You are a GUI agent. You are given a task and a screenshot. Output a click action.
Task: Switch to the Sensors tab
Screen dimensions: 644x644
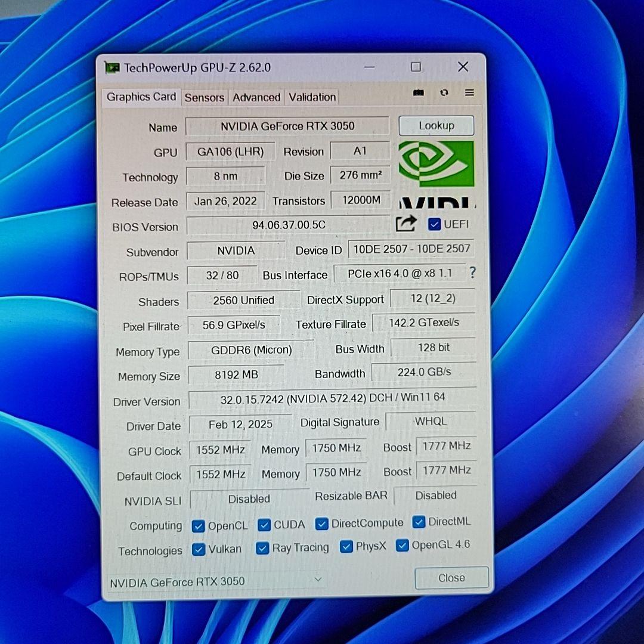point(205,97)
